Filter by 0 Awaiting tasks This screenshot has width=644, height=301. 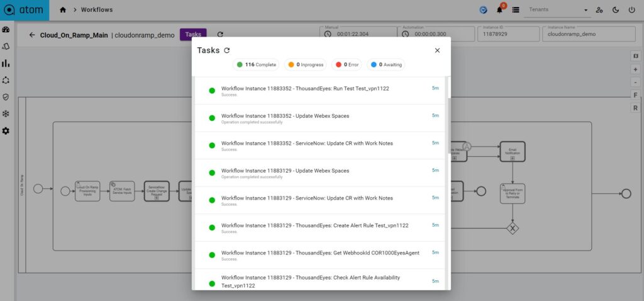pos(386,65)
